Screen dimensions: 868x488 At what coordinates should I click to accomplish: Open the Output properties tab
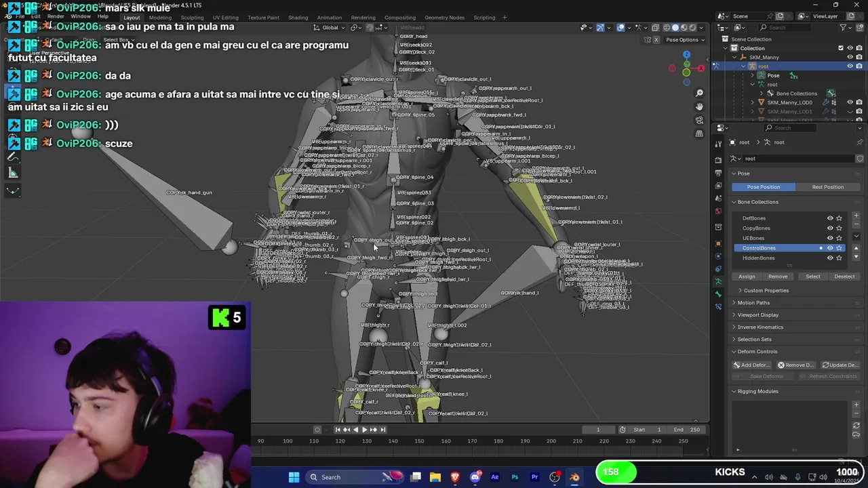click(718, 172)
